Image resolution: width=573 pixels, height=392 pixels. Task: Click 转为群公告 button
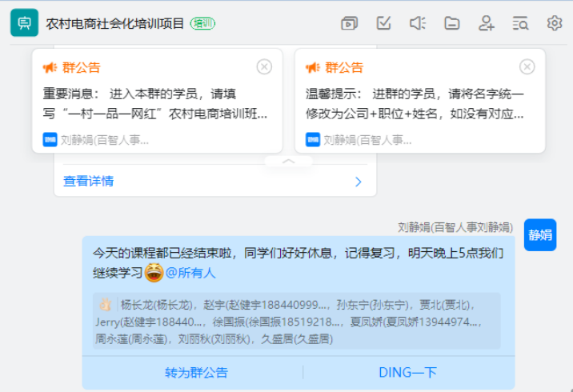tap(196, 372)
